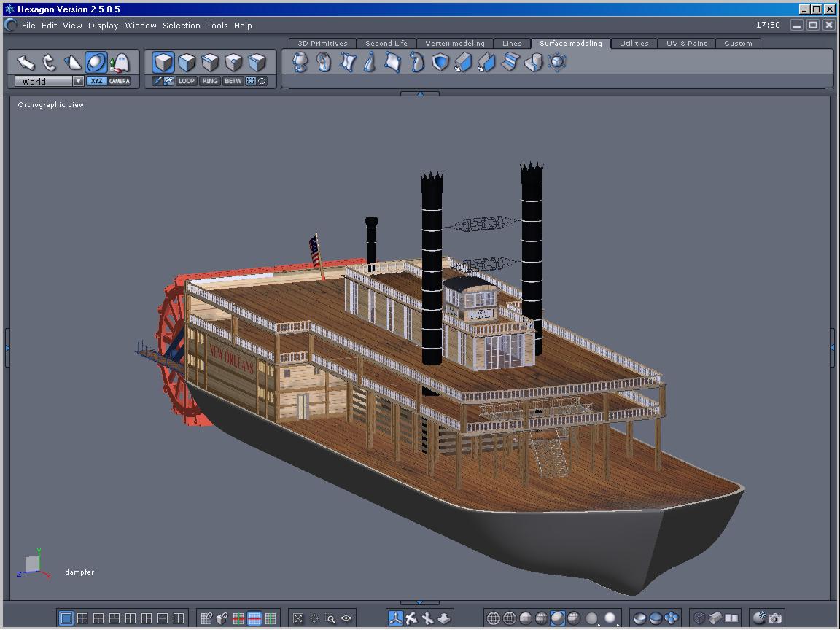The height and width of the screenshot is (630, 840).
Task: Click the thickness shield tool icon
Action: [440, 63]
